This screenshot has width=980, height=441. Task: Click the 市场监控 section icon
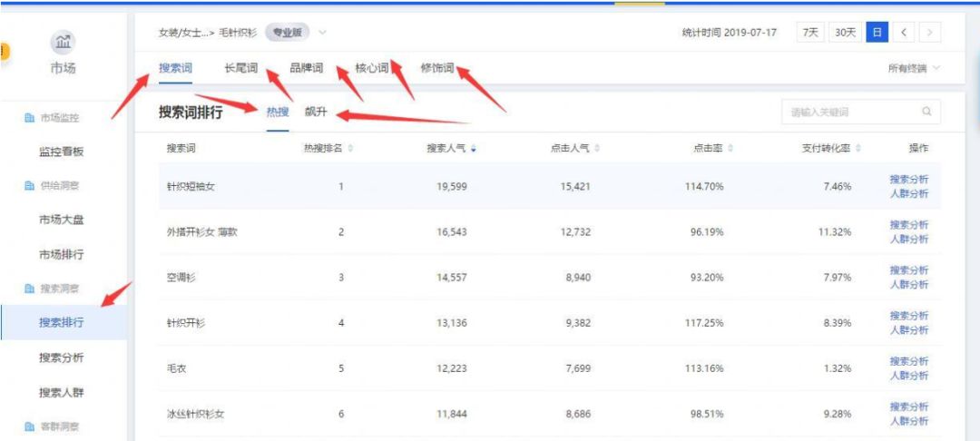click(29, 117)
